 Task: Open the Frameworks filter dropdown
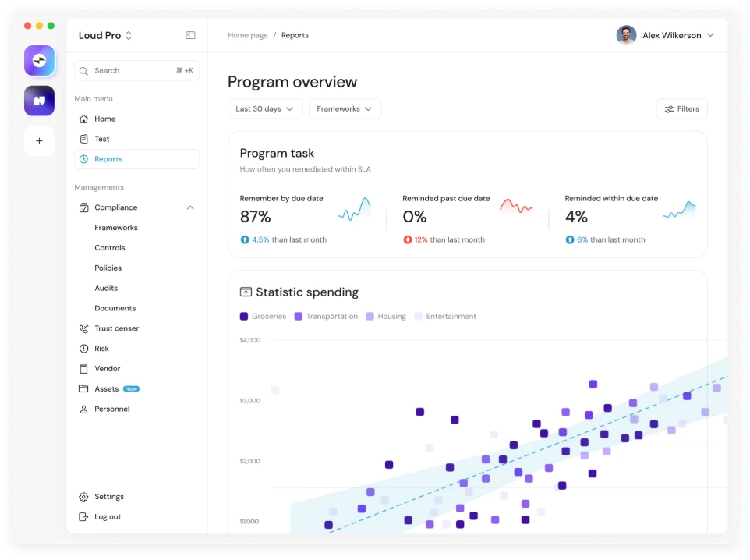[x=345, y=109]
